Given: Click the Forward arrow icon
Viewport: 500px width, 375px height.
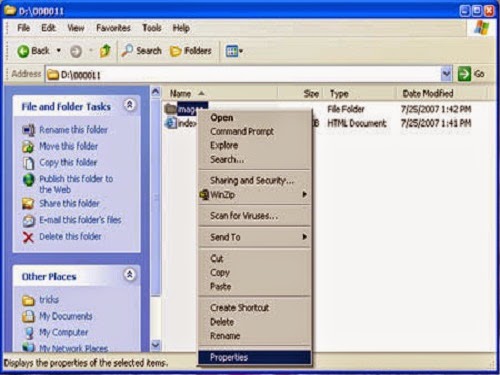Looking at the screenshot, I should coord(76,51).
